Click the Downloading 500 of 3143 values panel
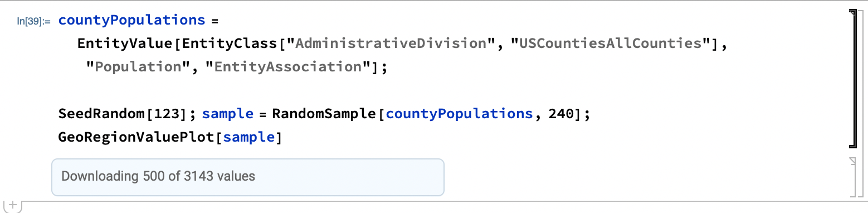Image resolution: width=868 pixels, height=213 pixels. (x=248, y=177)
